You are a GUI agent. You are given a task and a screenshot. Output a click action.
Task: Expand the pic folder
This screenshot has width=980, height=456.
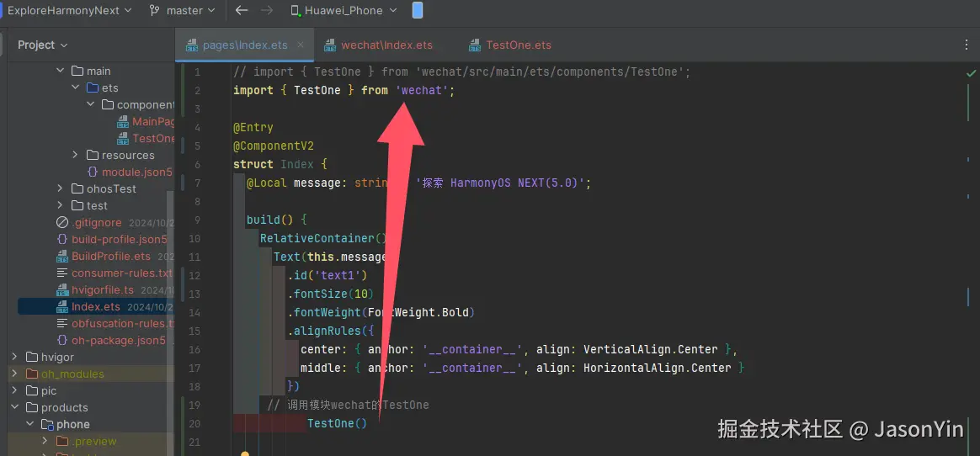click(14, 391)
